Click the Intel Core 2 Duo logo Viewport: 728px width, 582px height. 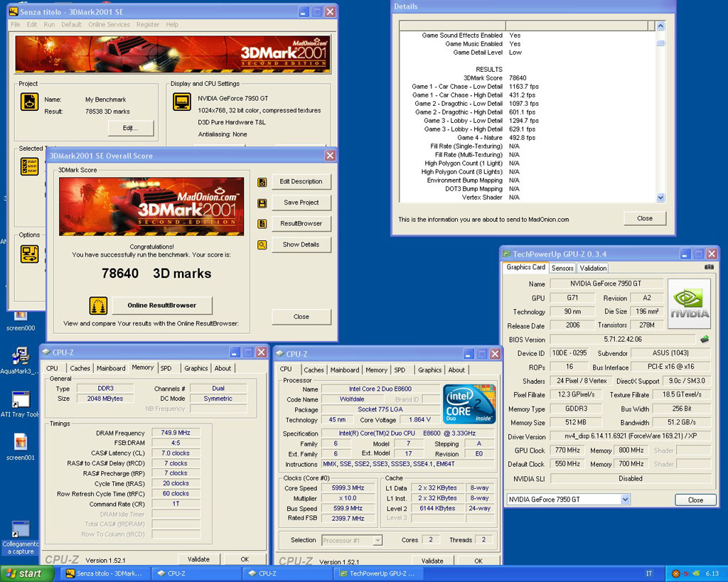pyautogui.click(x=469, y=404)
